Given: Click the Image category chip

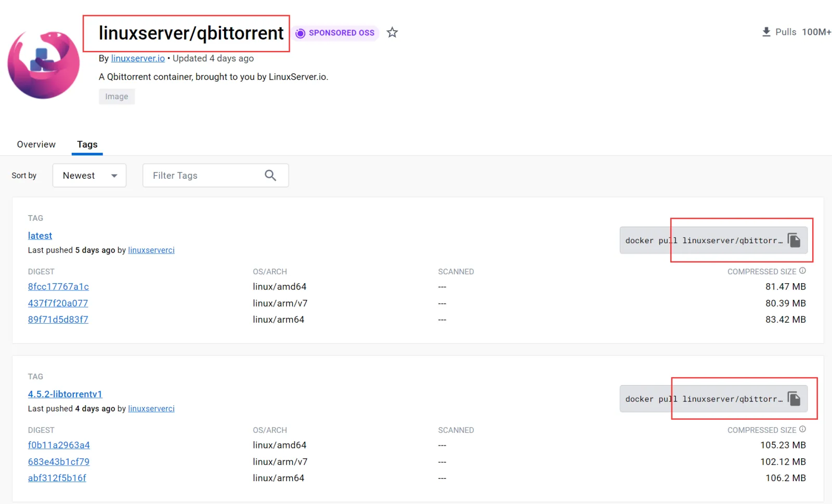Looking at the screenshot, I should pyautogui.click(x=116, y=97).
